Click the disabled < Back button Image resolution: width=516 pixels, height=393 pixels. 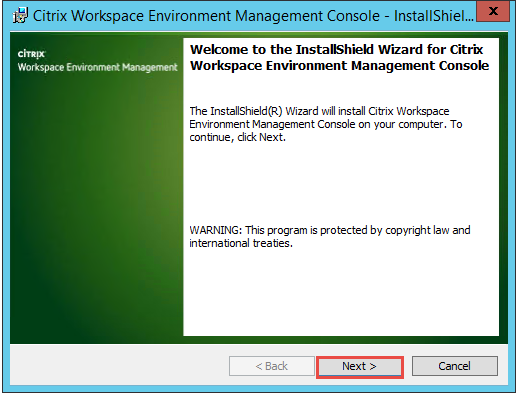(272, 366)
